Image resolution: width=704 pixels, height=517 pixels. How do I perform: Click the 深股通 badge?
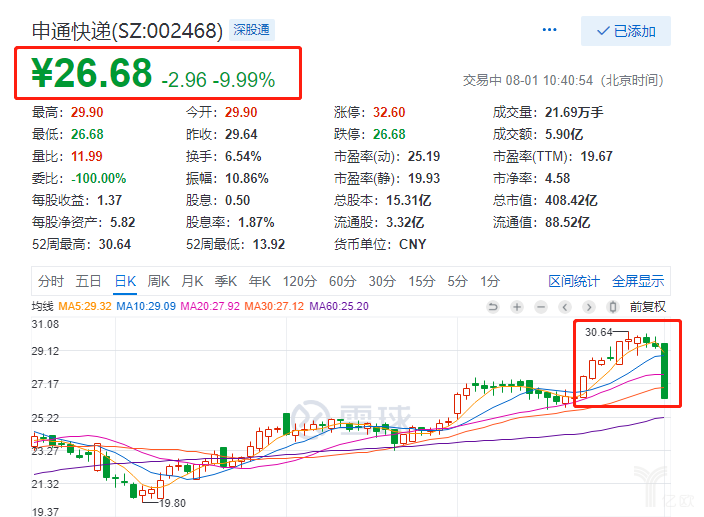click(x=251, y=30)
